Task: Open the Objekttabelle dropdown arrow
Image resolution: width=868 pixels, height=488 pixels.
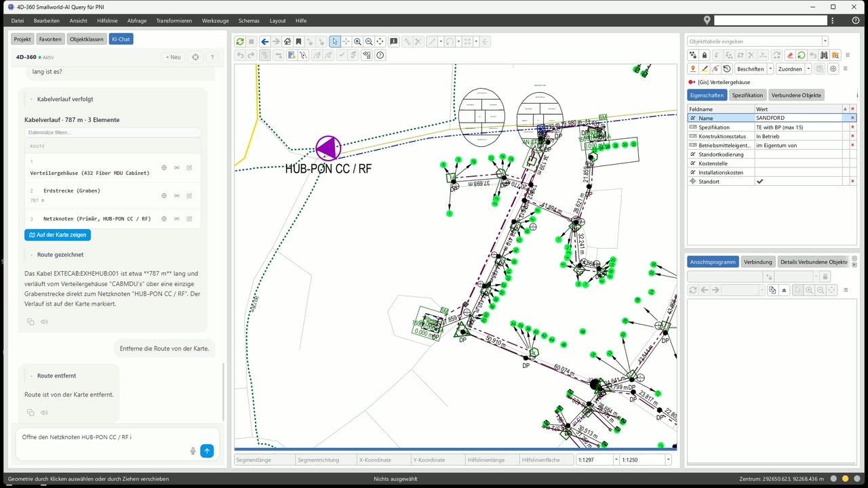Action: click(x=825, y=41)
